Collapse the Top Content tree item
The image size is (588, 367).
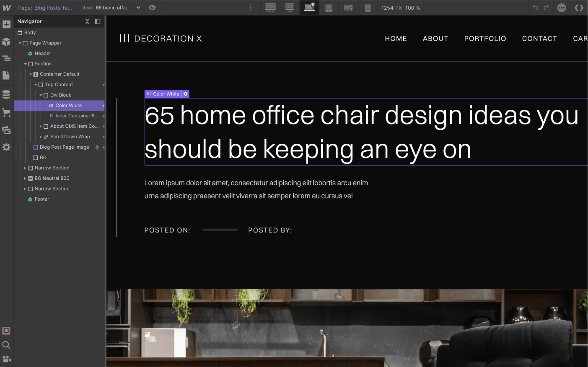(x=36, y=84)
